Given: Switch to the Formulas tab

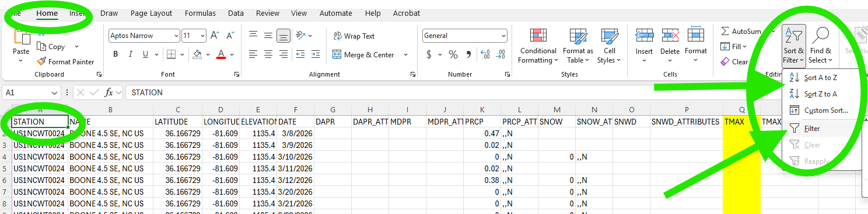Looking at the screenshot, I should [x=200, y=13].
